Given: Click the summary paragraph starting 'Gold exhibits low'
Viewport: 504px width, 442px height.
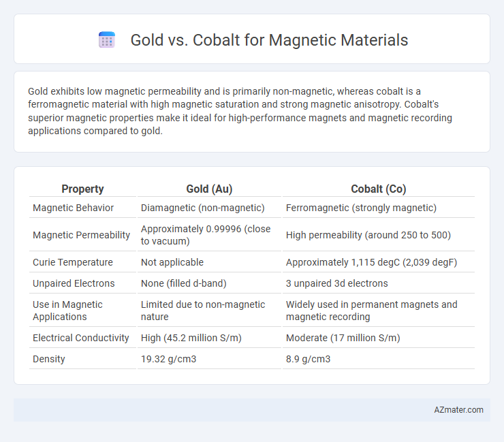Looking at the screenshot, I should click(x=240, y=111).
